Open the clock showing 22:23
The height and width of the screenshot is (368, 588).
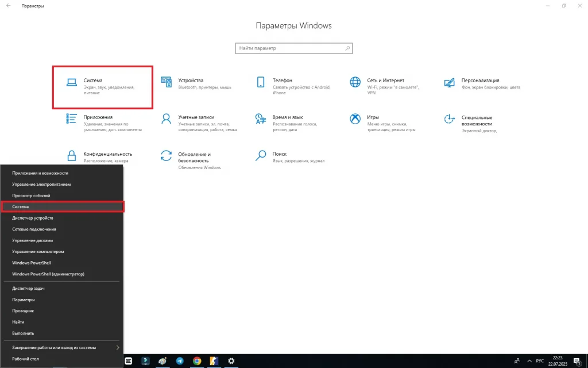(558, 361)
